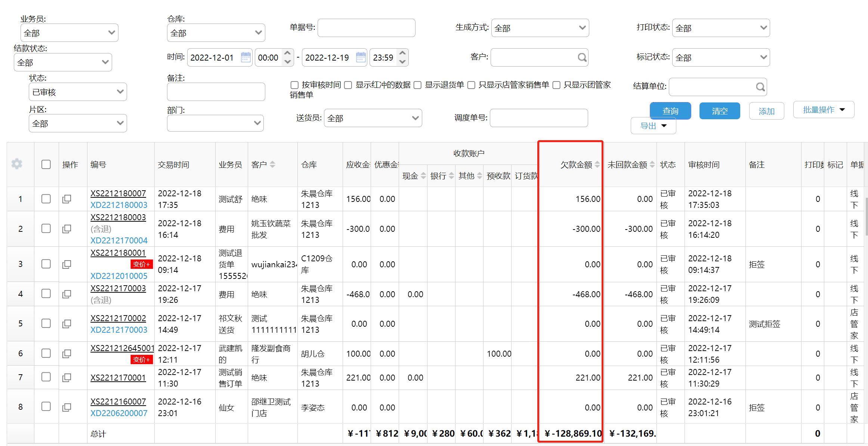Open order link XS2212180007
The width and height of the screenshot is (868, 446).
pos(118,193)
